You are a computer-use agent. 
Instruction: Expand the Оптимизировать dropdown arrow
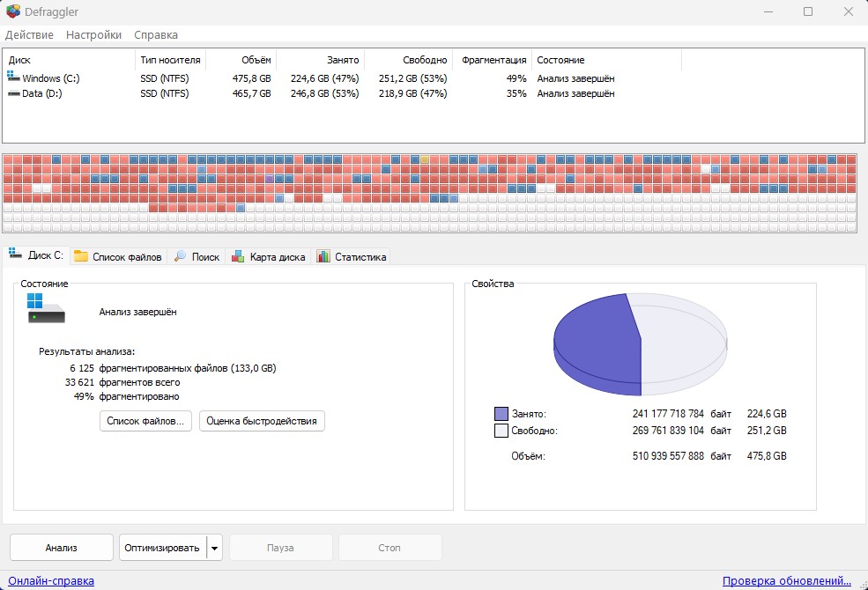point(214,548)
